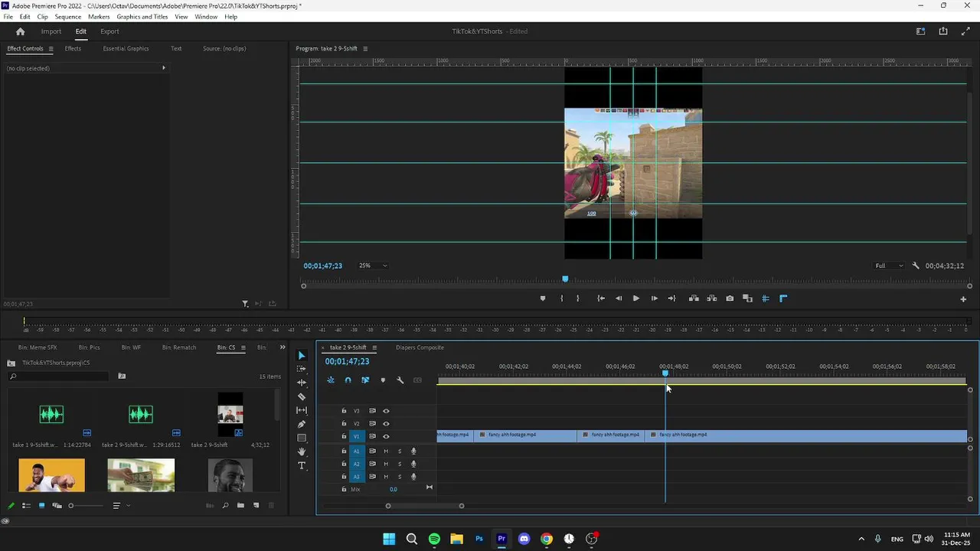
Task: Select the Ripple Edit tool
Action: pyautogui.click(x=302, y=383)
